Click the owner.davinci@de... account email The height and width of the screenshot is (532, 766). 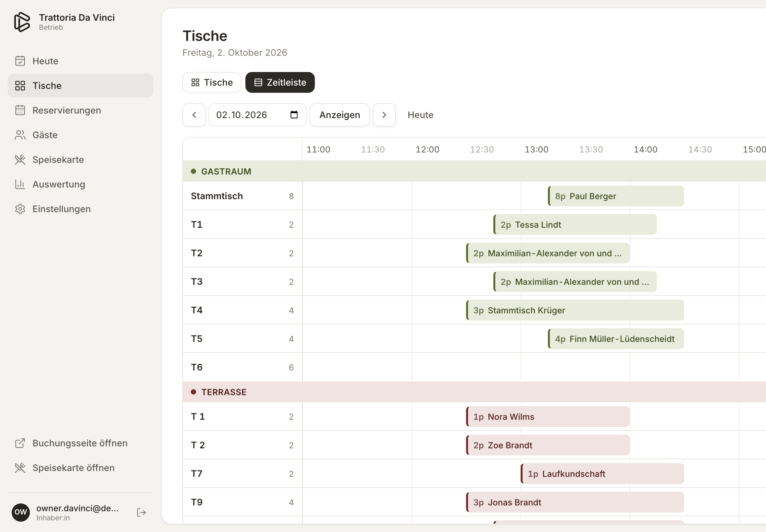77,508
